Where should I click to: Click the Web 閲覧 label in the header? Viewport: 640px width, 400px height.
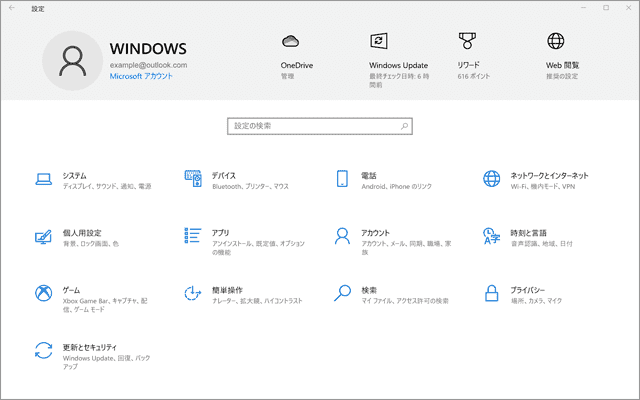[562, 65]
